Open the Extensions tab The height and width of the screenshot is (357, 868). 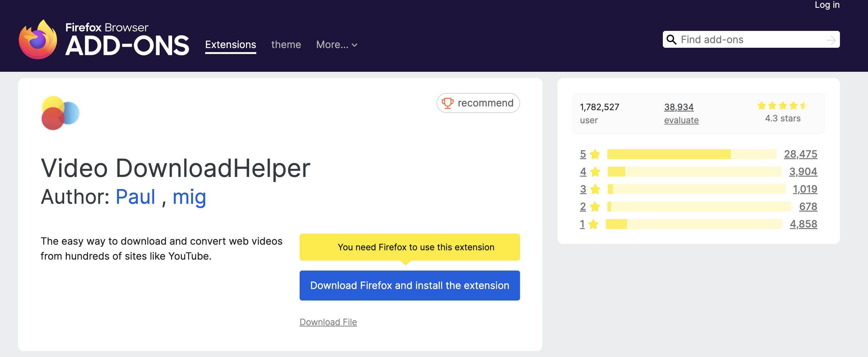[x=230, y=45]
